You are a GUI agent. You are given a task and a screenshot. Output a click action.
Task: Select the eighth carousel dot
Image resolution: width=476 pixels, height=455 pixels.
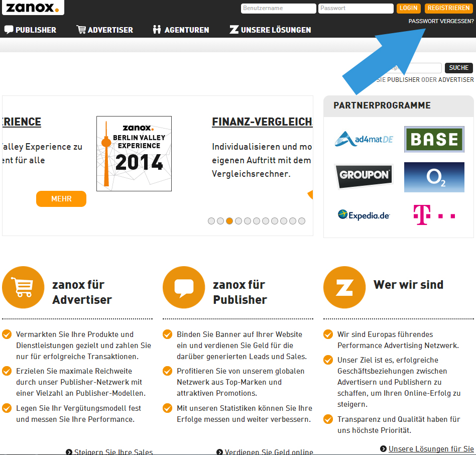275,221
